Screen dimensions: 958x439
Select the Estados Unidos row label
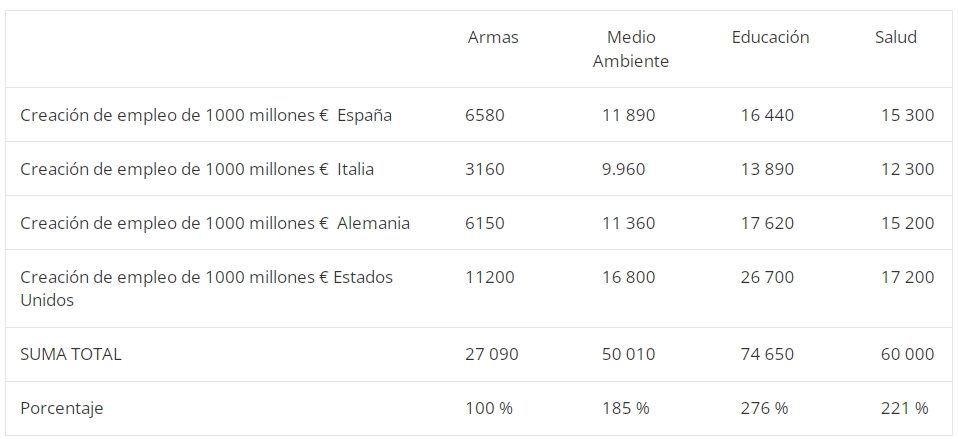[207, 288]
